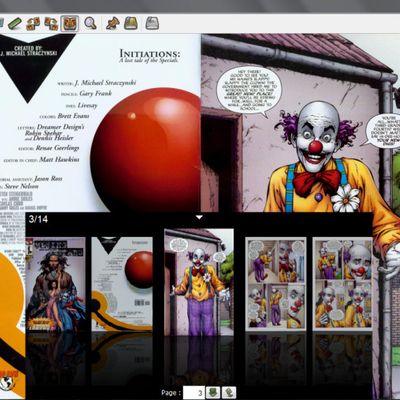Select the centered full-body clown thumbnail
Image resolution: width=400 pixels, height=400 pixels.
point(199,282)
